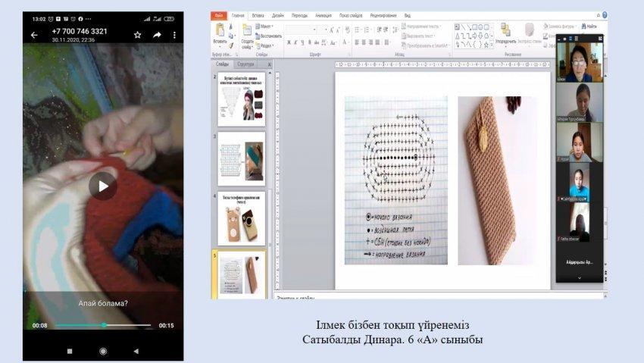This screenshot has height=363, width=644.
Task: Switch to the Слайды pane tab
Action: tap(222, 64)
